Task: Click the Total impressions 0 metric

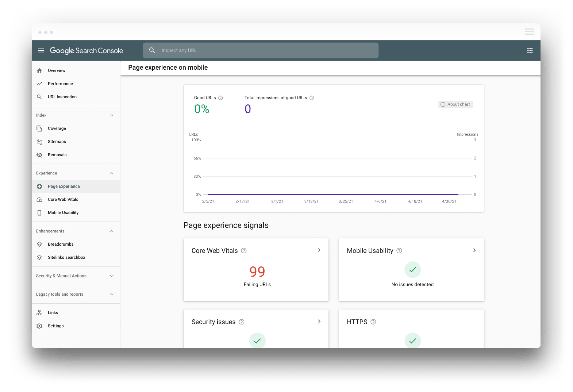Action: (x=248, y=109)
